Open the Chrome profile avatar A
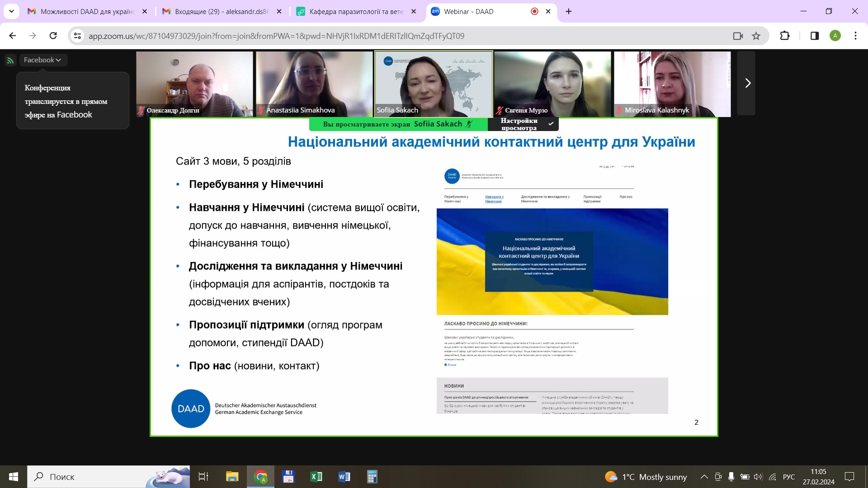 pos(835,36)
